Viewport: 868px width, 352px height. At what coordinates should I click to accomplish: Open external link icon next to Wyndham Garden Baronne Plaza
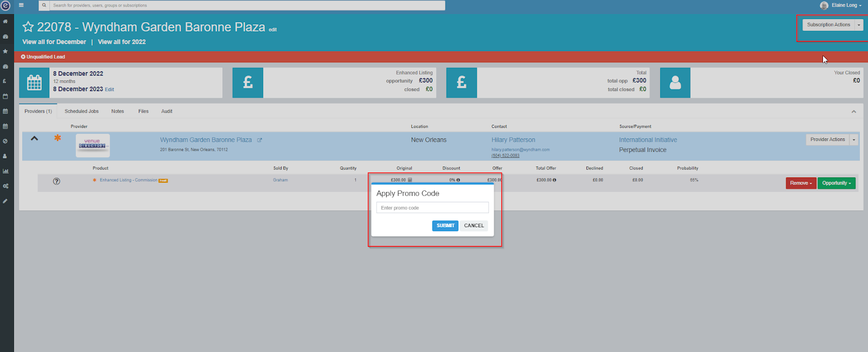point(259,140)
